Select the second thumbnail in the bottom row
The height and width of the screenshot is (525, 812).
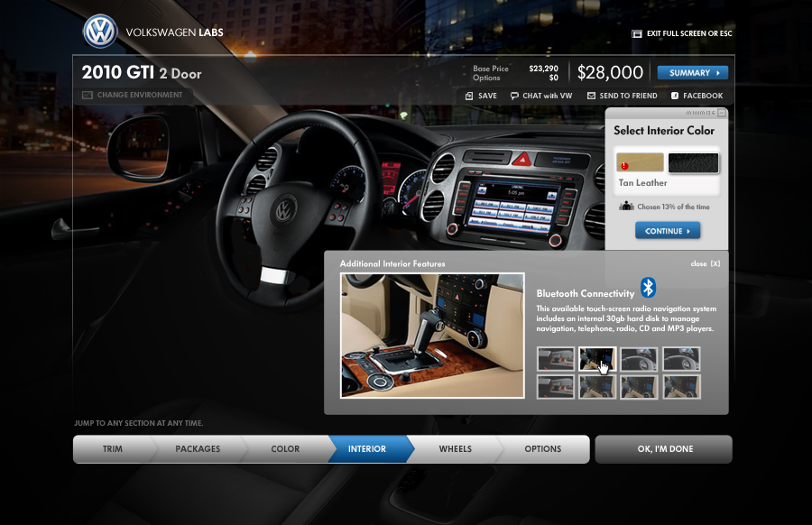(597, 387)
